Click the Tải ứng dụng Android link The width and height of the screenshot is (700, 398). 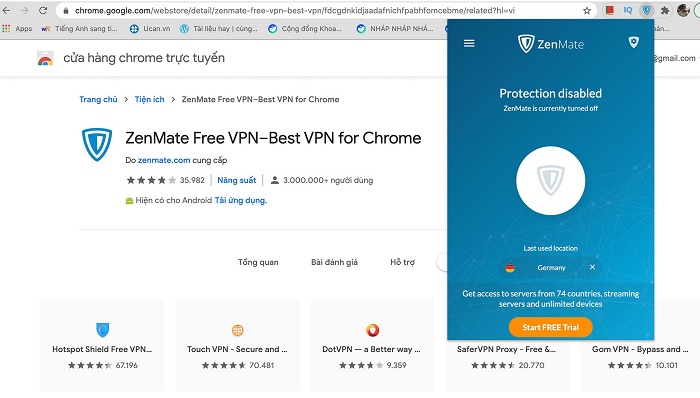click(241, 200)
